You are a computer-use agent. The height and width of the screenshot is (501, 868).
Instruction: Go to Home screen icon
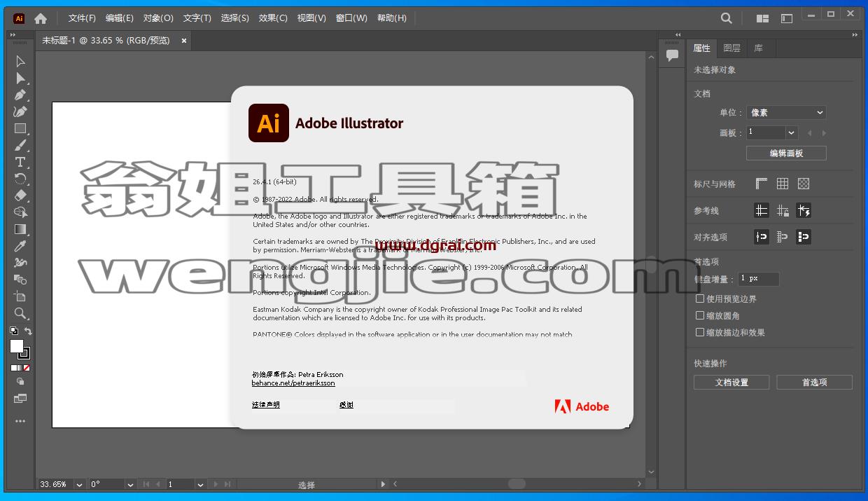[41, 18]
